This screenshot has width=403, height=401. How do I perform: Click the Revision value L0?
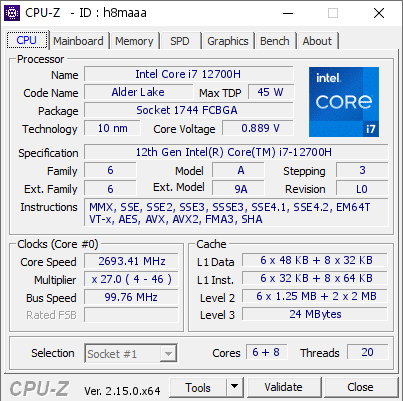click(x=362, y=188)
